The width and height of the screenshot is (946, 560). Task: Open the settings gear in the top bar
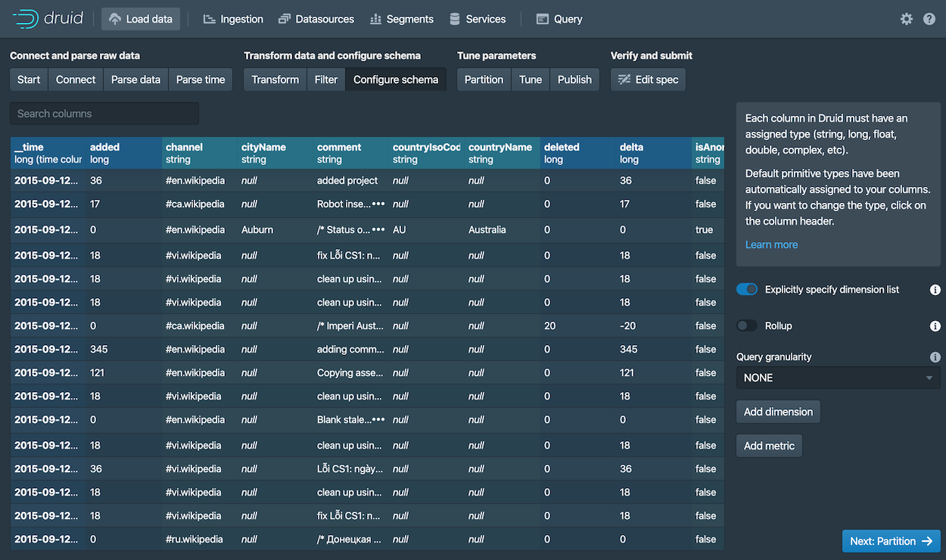click(x=906, y=19)
